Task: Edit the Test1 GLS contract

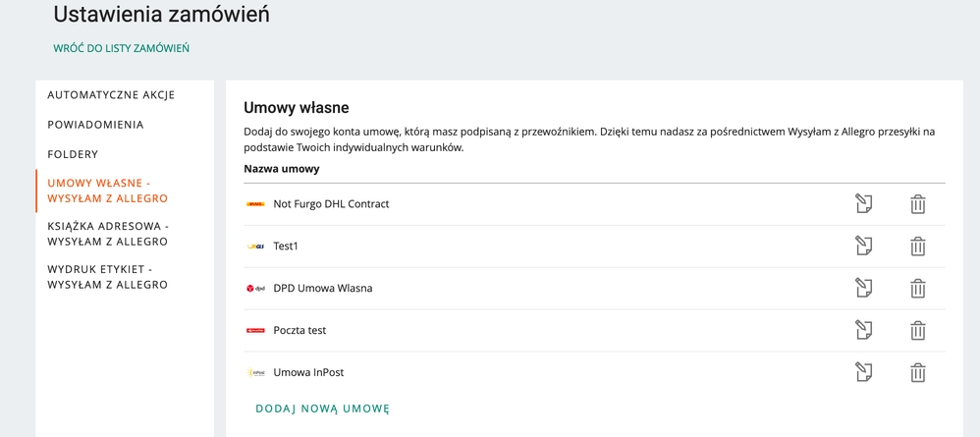Action: pos(863,246)
